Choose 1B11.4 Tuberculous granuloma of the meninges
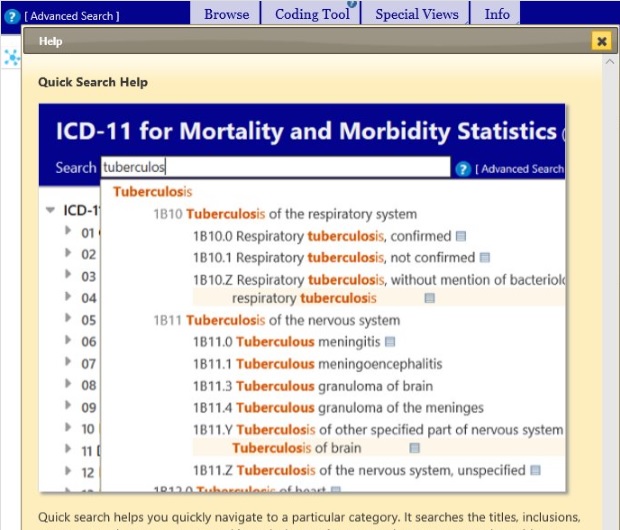The width and height of the screenshot is (620, 530). 338,408
